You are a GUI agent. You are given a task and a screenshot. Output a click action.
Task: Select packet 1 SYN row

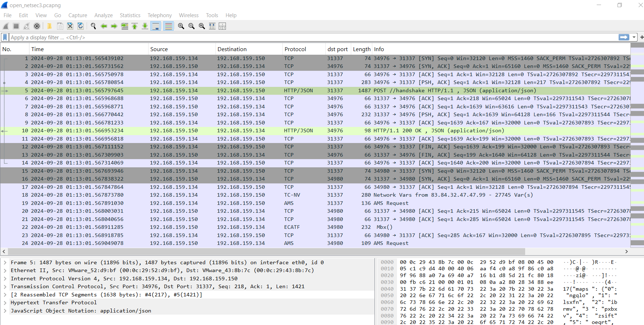click(x=315, y=58)
